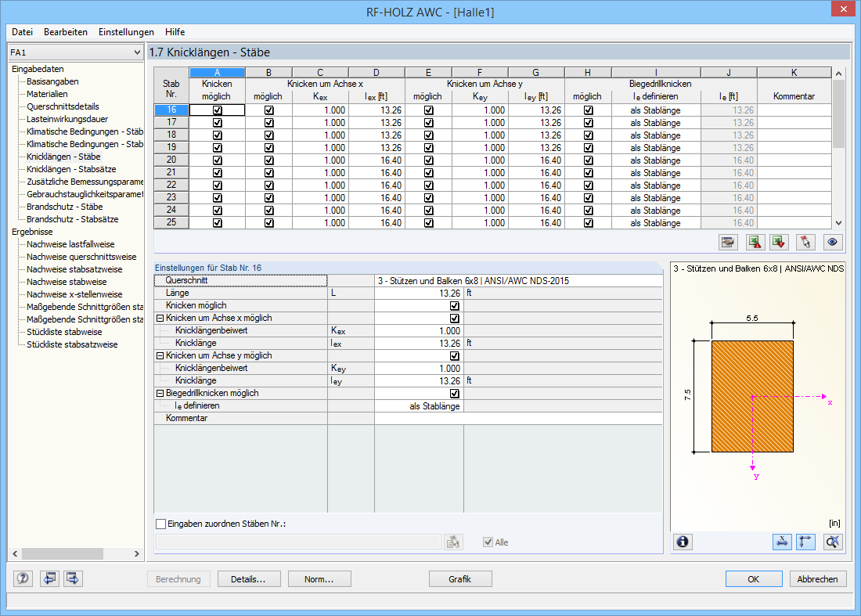Click the Excel import icon with red arrow
861x616 pixels.
779,242
